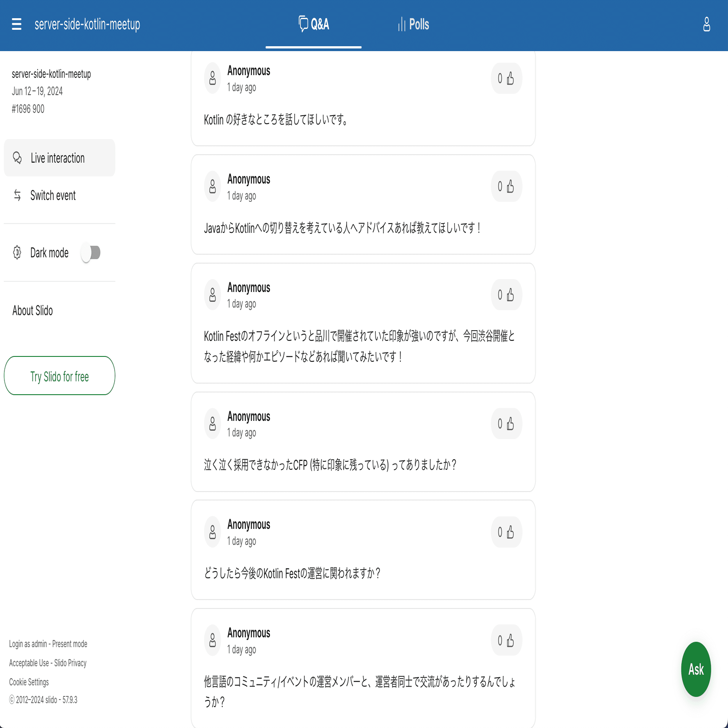Click avatar on '他言語のコミュニティ' question
The height and width of the screenshot is (728, 728).
point(212,640)
